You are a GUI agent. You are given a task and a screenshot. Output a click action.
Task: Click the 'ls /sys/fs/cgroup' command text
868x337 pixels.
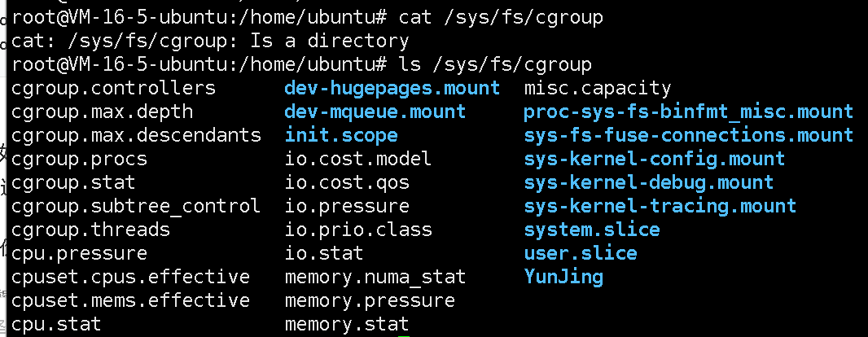[495, 65]
